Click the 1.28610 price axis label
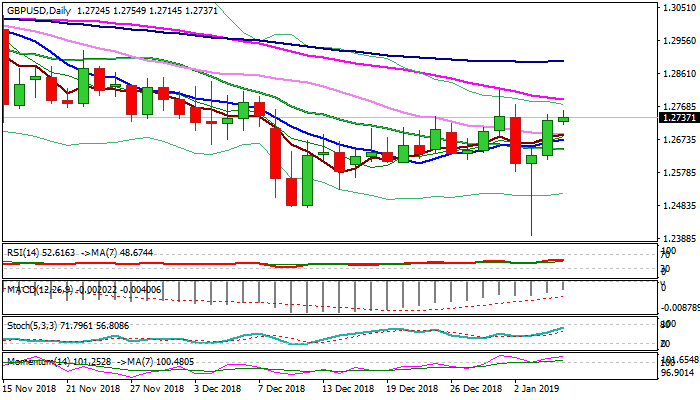 (x=680, y=75)
